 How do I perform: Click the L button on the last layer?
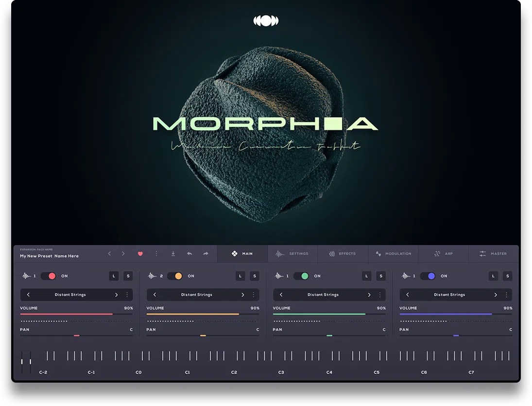(x=493, y=276)
